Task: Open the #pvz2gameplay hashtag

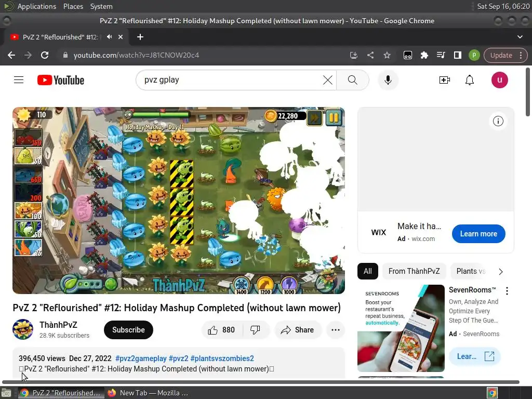Action: [141, 358]
